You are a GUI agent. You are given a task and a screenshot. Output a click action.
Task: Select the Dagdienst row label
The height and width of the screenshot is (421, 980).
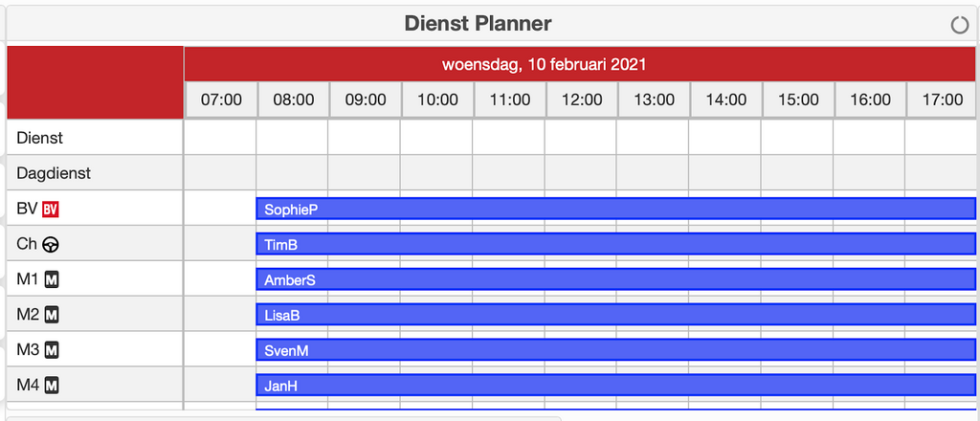coord(54,173)
